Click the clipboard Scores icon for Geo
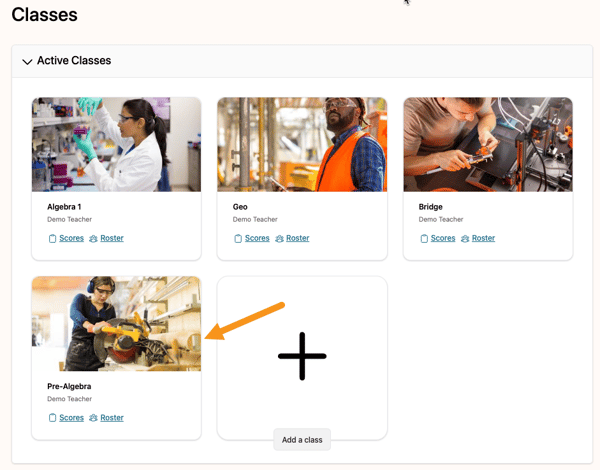Screen dimensions: 600x470 click(238, 239)
